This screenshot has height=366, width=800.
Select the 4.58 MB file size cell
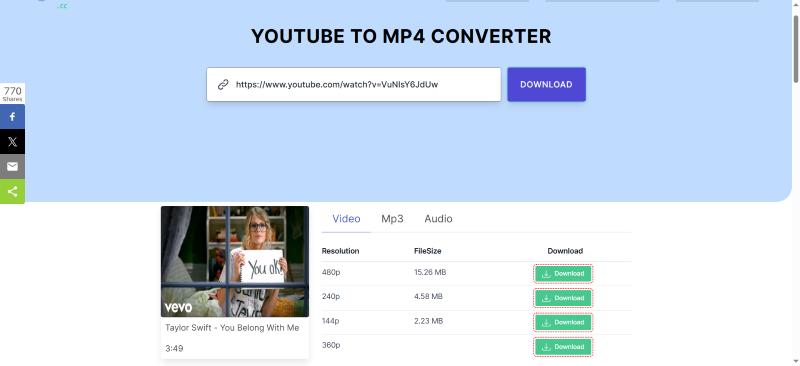coord(429,297)
